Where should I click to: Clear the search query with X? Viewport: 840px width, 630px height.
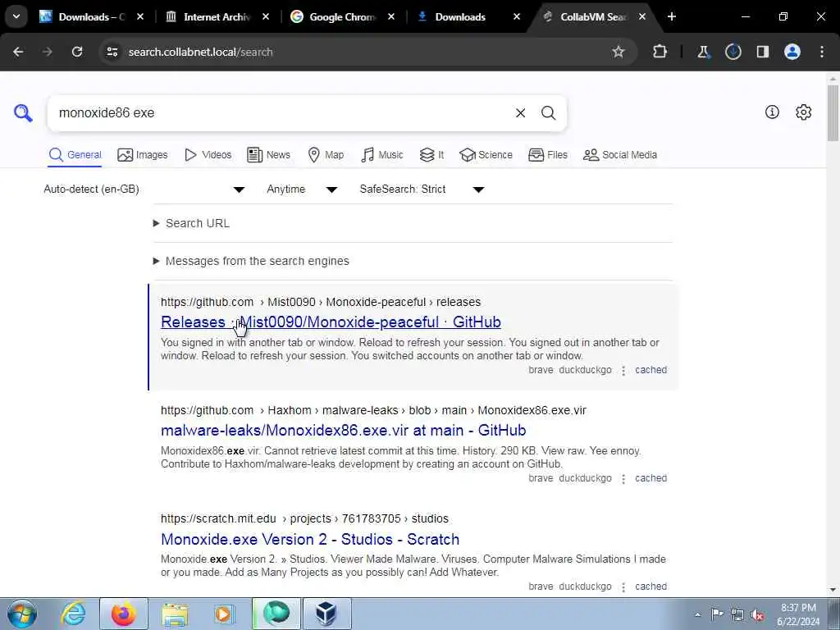tap(520, 113)
